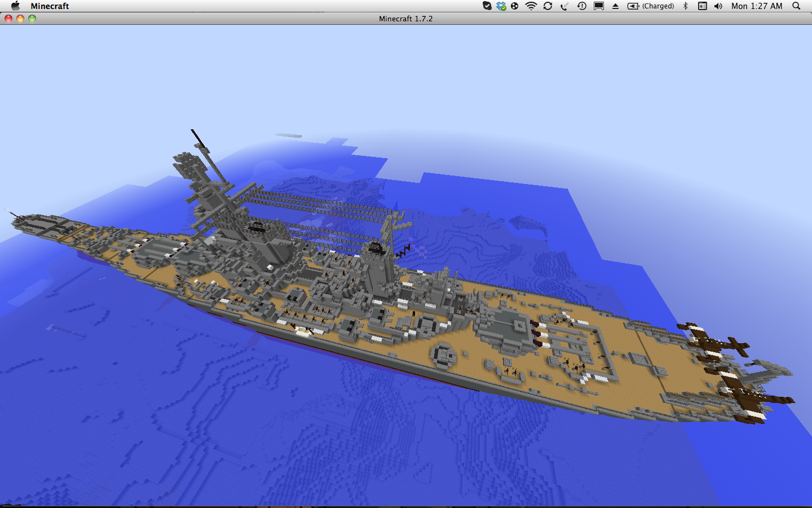Click the round segmented status icon
This screenshot has width=812, height=508.
515,6
